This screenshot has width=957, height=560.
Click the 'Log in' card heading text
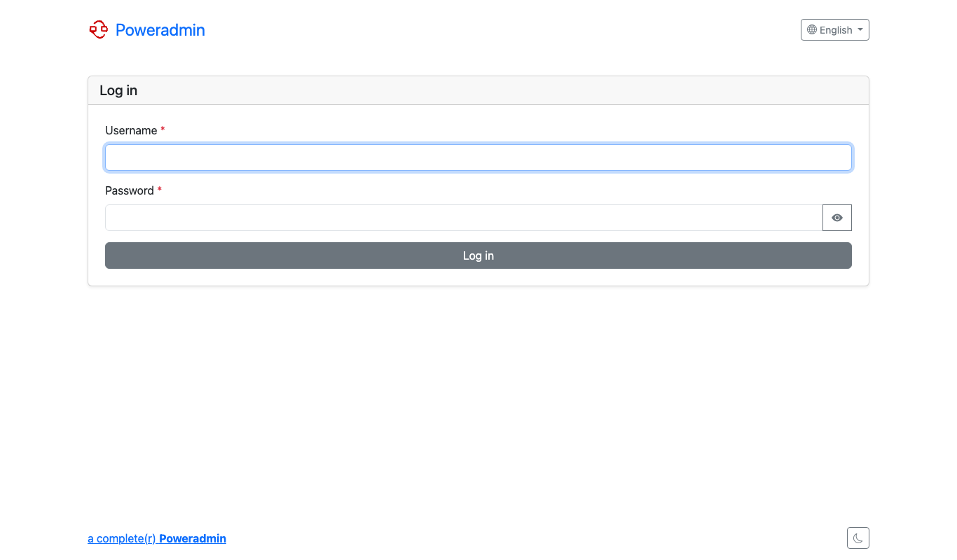point(118,90)
